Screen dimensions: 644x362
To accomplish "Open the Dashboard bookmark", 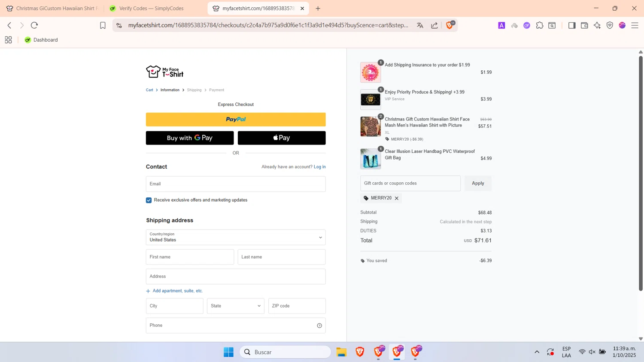I will pos(41,40).
